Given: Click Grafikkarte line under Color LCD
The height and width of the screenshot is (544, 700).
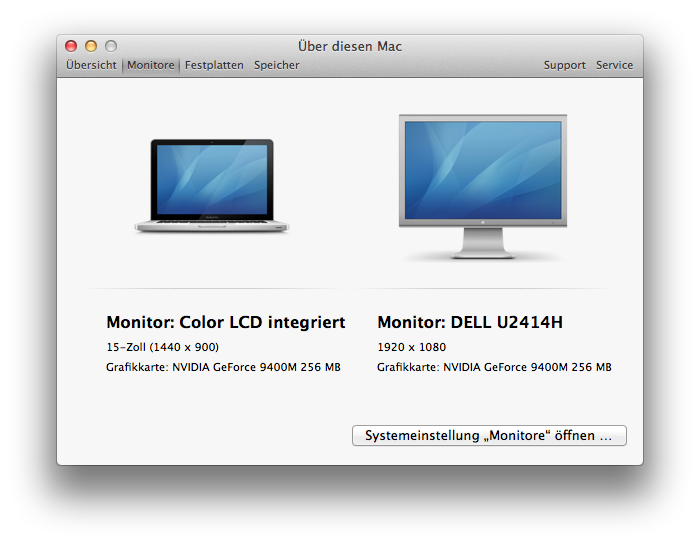Looking at the screenshot, I should click(x=223, y=367).
